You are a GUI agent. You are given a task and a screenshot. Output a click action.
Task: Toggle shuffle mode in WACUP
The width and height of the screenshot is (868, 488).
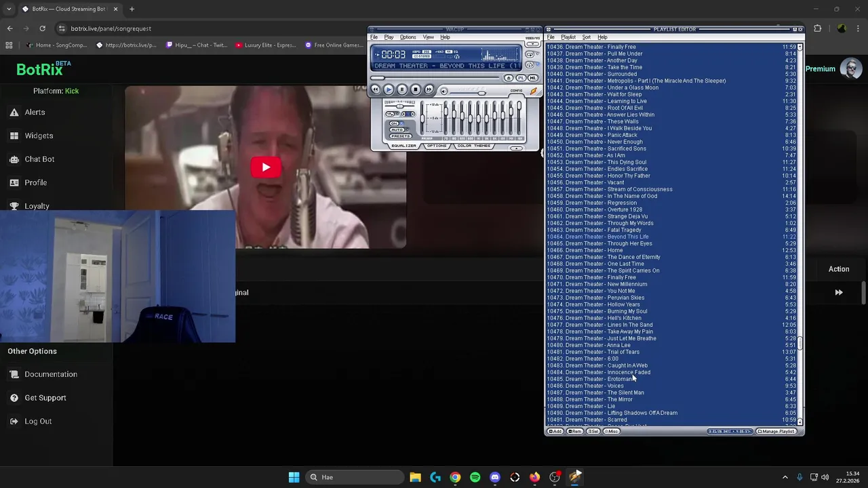(530, 65)
